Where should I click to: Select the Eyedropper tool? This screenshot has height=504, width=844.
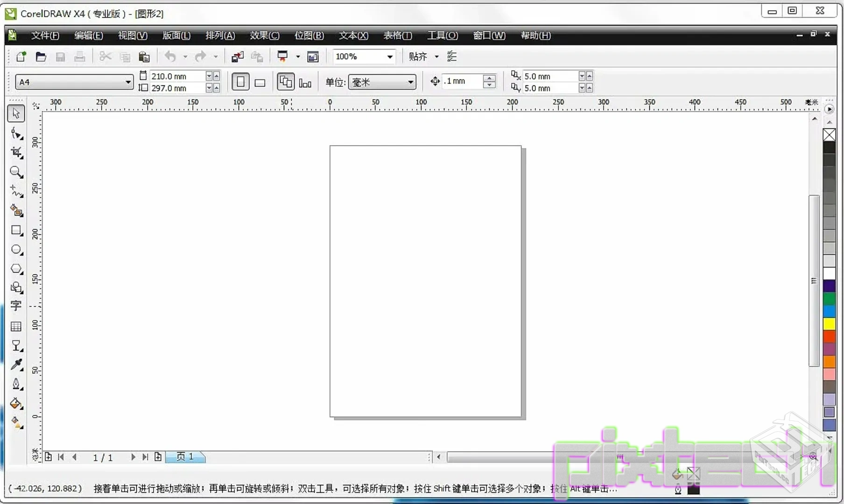16,364
